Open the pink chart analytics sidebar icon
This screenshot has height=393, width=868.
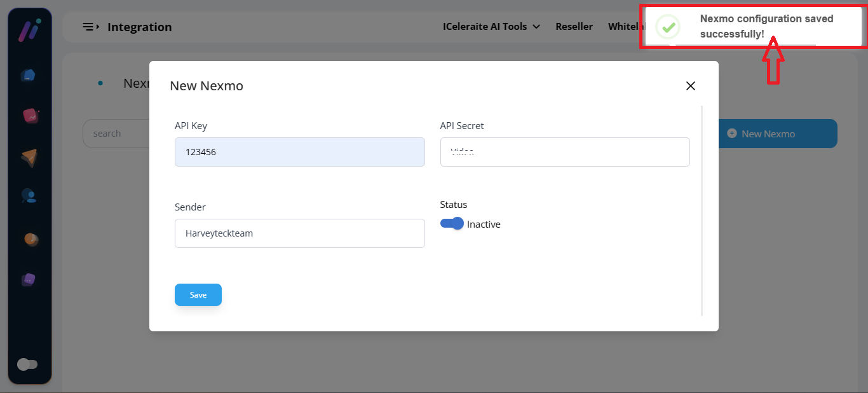pyautogui.click(x=30, y=116)
